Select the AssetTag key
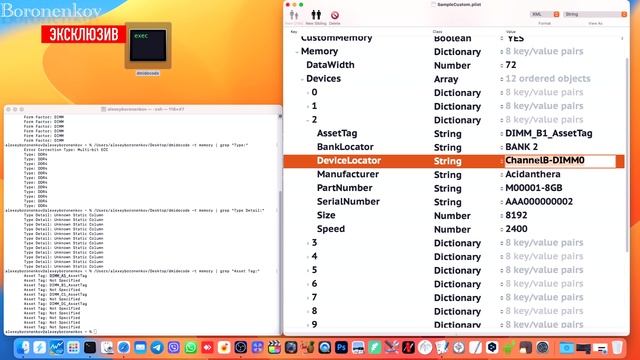The width and height of the screenshot is (640, 360). 337,133
